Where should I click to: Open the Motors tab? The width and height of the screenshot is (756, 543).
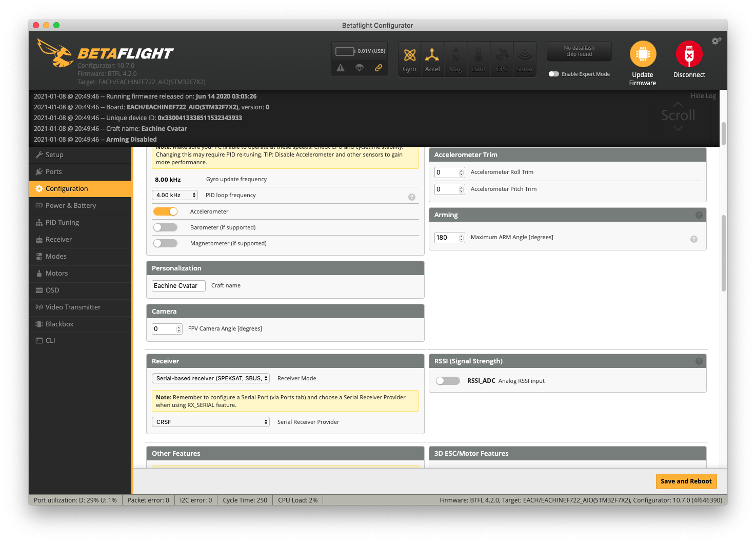[80, 274]
